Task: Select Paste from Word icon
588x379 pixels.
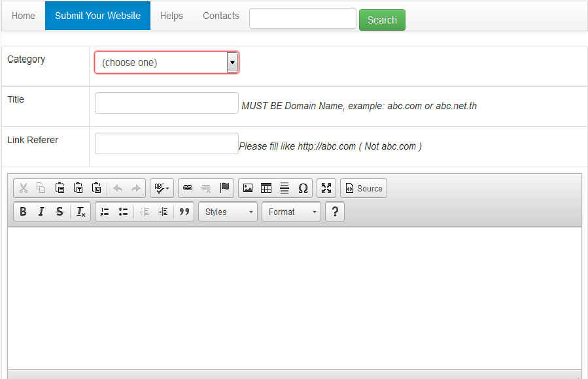Action: click(x=96, y=188)
